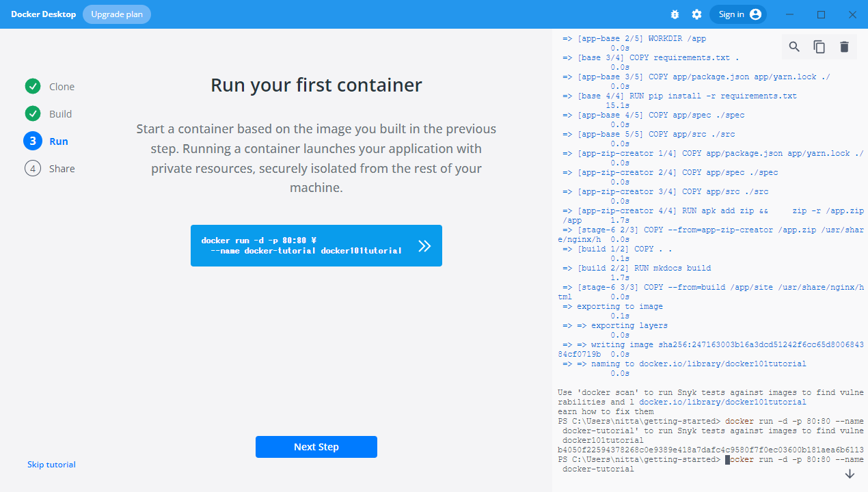The image size is (868, 492).
Task: Click the Skip tutorial link
Action: click(x=51, y=465)
